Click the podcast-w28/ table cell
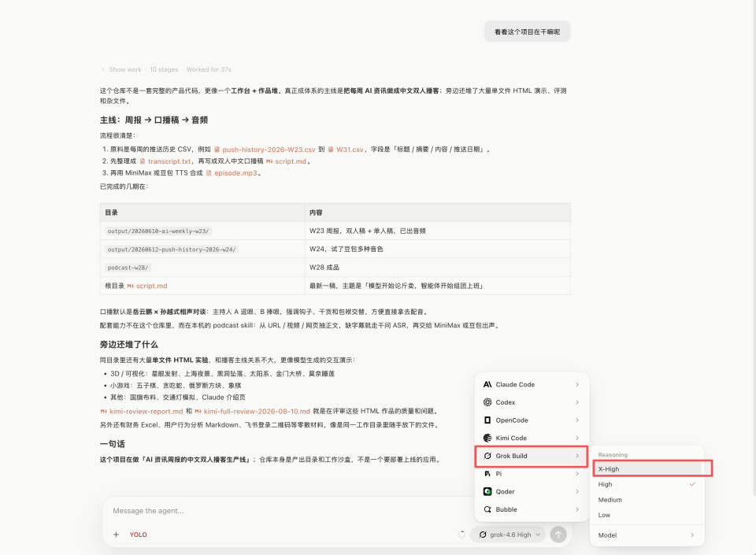The height and width of the screenshot is (555, 756). [x=202, y=268]
